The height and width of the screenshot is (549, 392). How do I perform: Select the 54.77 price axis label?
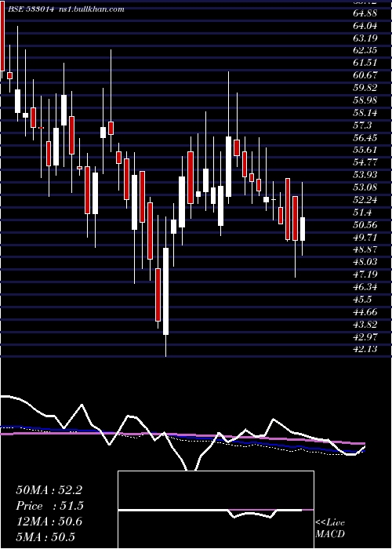(365, 162)
